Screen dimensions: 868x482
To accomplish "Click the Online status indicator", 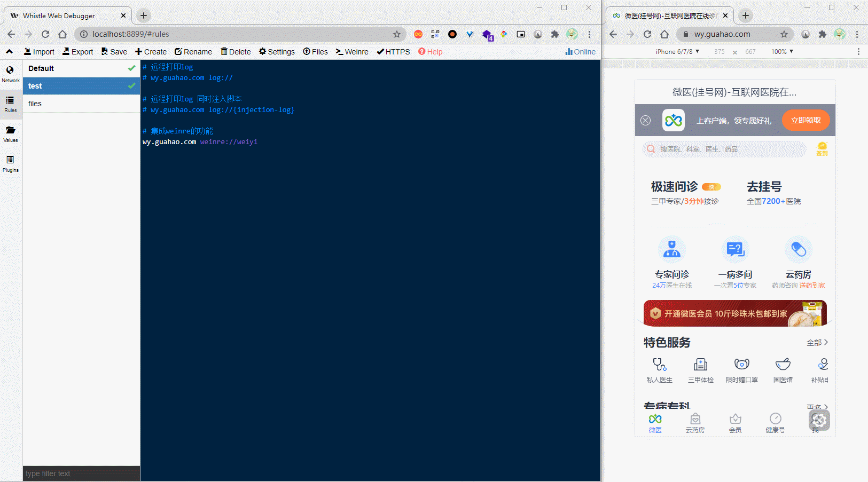I will (580, 52).
